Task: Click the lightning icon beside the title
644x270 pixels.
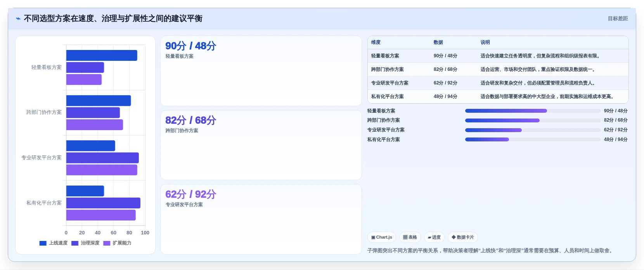Action: pyautogui.click(x=18, y=19)
